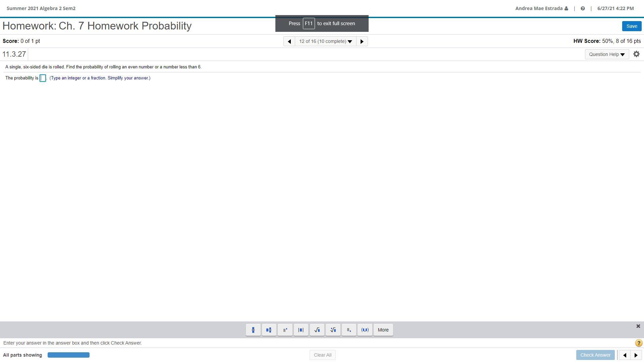Insert an ordered pair template
The width and height of the screenshot is (644, 362).
click(365, 330)
